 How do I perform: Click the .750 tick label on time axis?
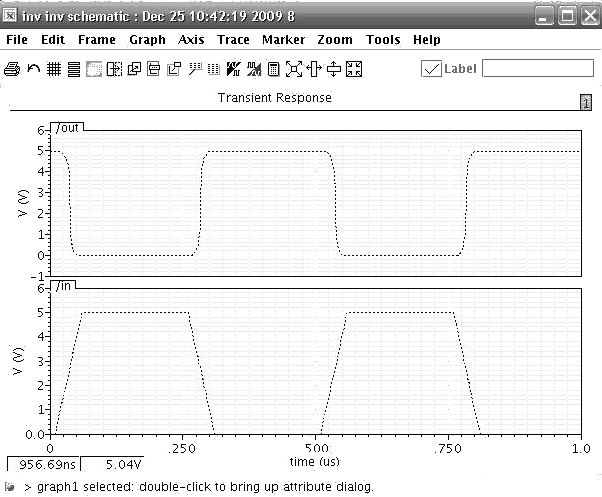pyautogui.click(x=448, y=449)
